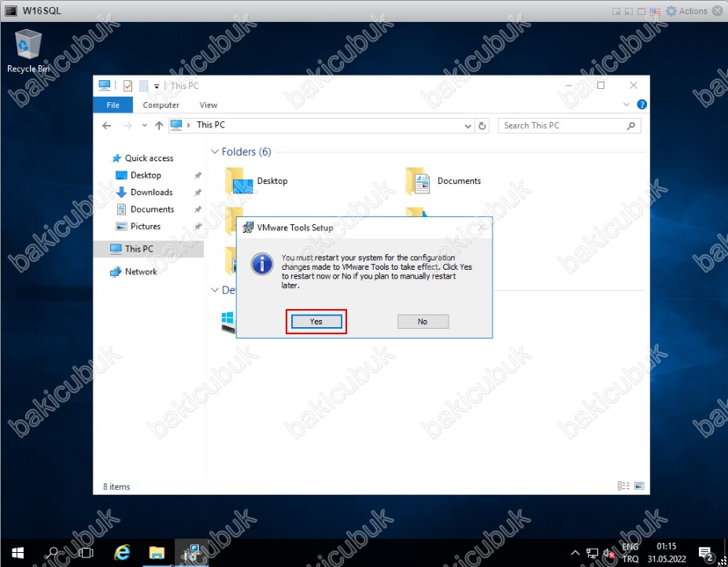Open the Action Center notifications icon
This screenshot has width=728, height=567.
click(x=706, y=553)
